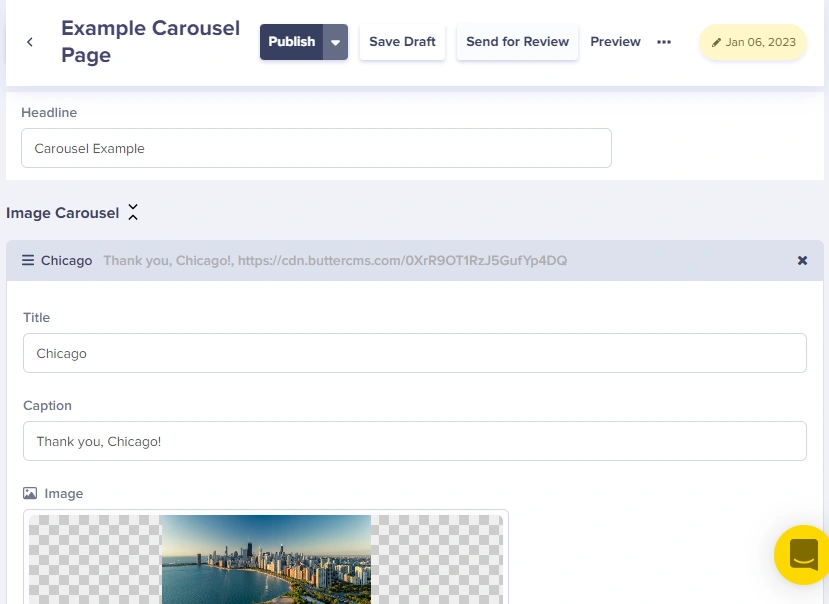The height and width of the screenshot is (604, 829).
Task: Click Save Draft
Action: 402,42
